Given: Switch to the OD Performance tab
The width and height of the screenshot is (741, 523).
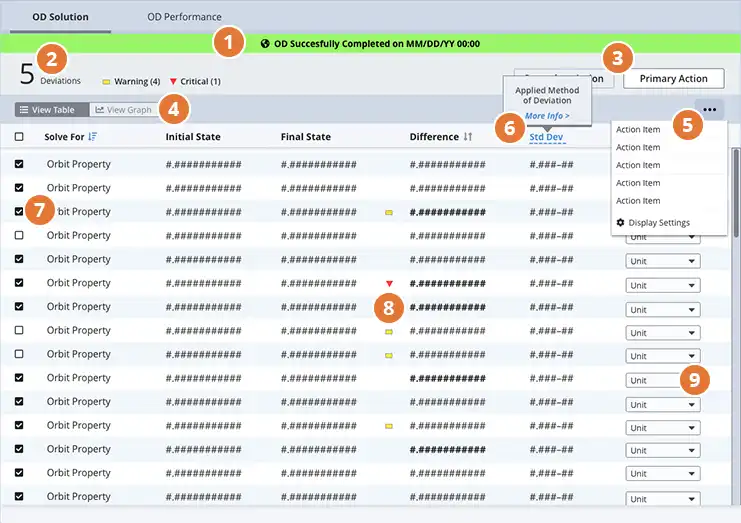Looking at the screenshot, I should click(184, 17).
